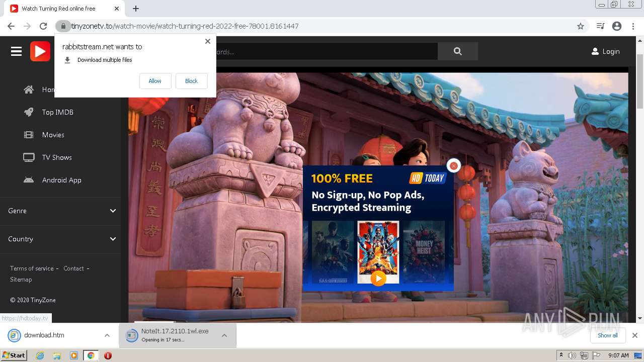This screenshot has height=362, width=644.
Task: Click the orange play button in ad
Action: (378, 278)
